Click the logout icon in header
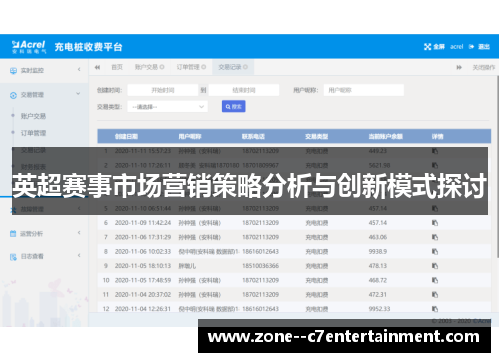 click(x=471, y=47)
